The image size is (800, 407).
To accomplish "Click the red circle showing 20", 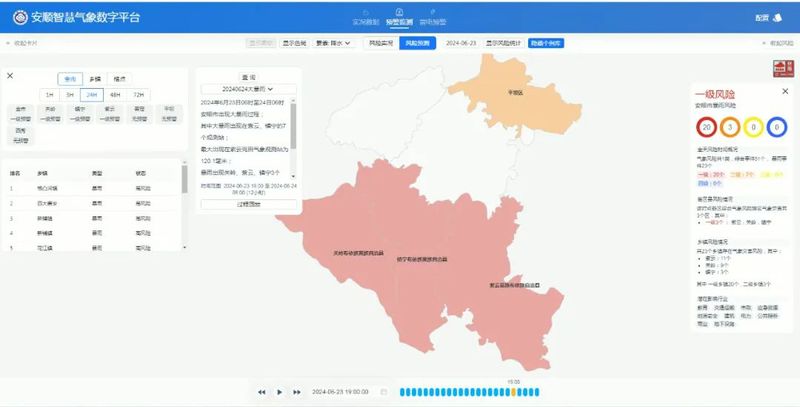I will tap(707, 127).
